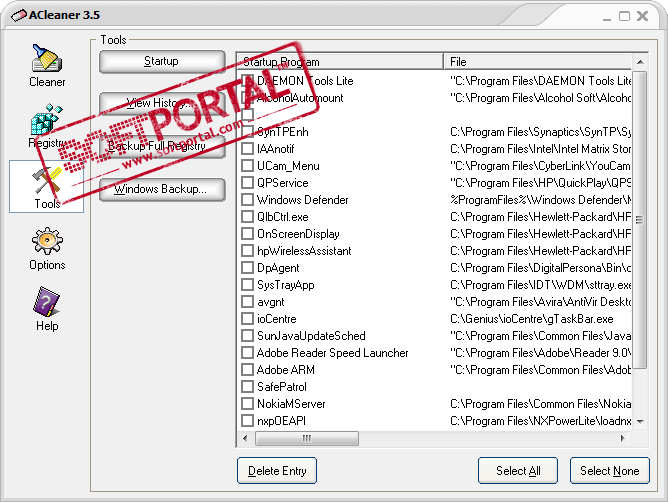
Task: Select the NXPowerLite path for nxpOEAPI
Action: pyautogui.click(x=541, y=421)
